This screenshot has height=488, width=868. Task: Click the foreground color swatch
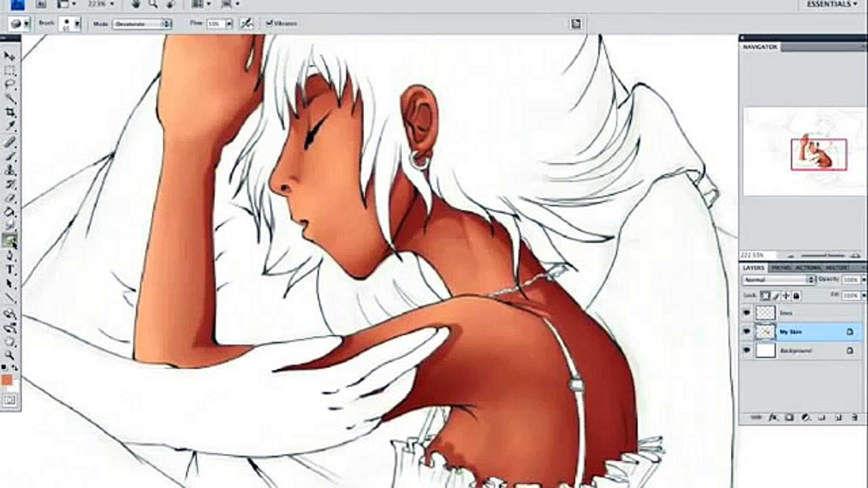(x=7, y=380)
